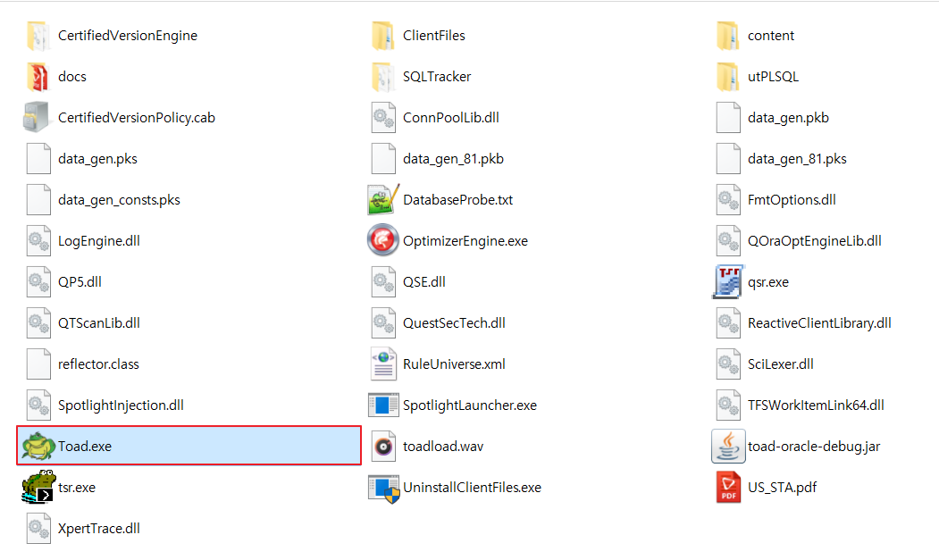
Task: Select the docs folder icon
Action: click(38, 77)
